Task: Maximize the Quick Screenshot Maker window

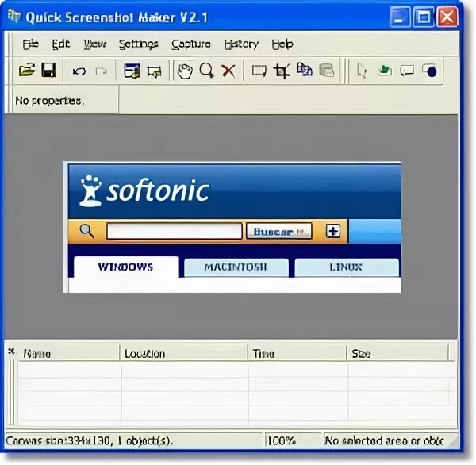Action: coord(424,17)
